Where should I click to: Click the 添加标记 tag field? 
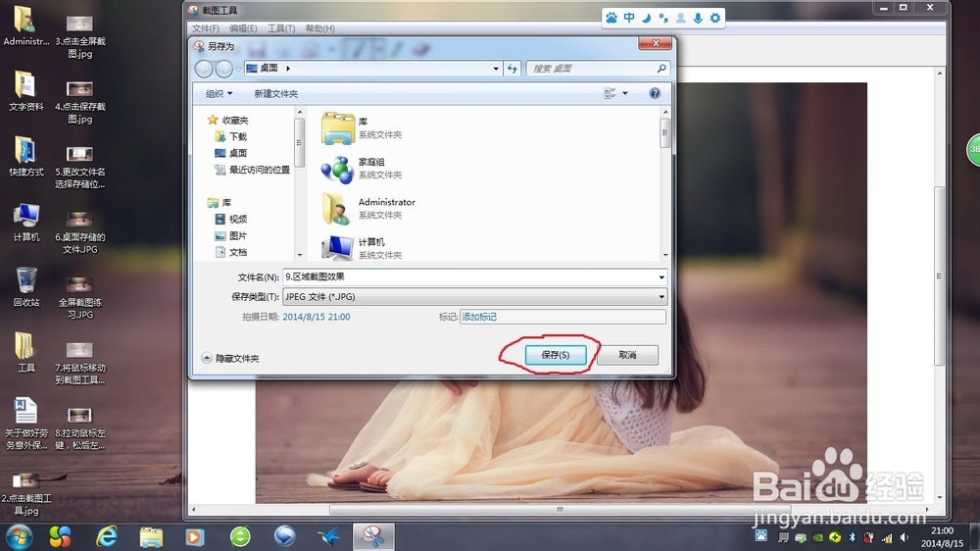click(x=563, y=317)
